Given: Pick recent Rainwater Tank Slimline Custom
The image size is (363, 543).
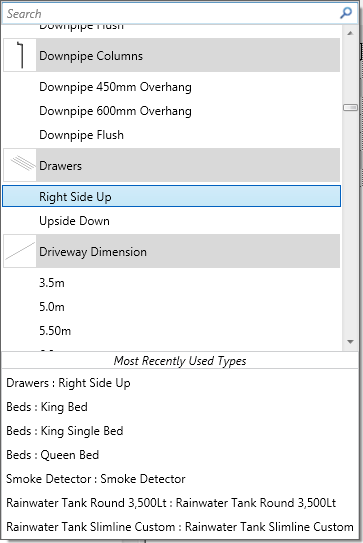Looking at the screenshot, I should (x=180, y=526).
